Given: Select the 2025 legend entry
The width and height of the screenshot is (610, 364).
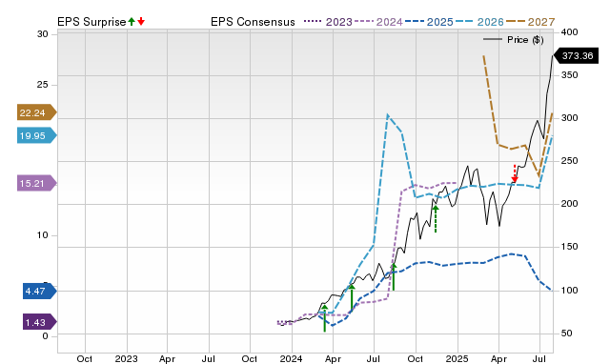Looking at the screenshot, I should click(x=429, y=22).
